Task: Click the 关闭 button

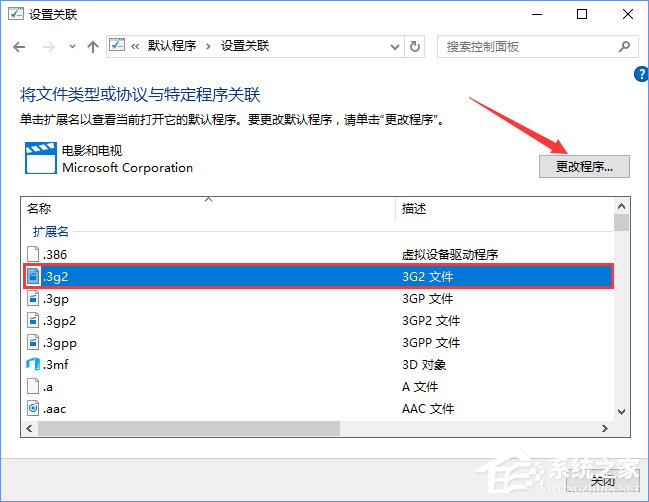Action: (x=603, y=481)
